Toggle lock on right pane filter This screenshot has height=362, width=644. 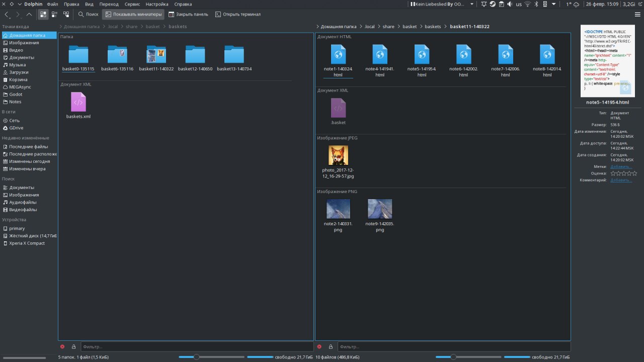pos(330,346)
